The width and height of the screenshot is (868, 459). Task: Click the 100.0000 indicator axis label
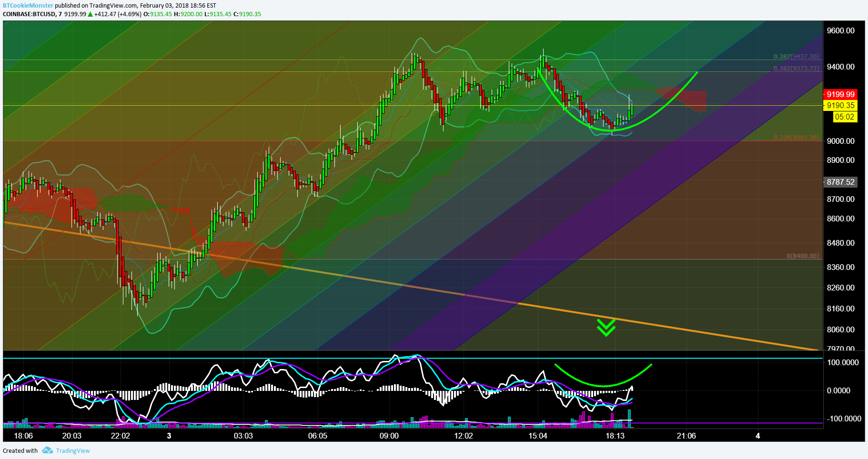tap(843, 362)
